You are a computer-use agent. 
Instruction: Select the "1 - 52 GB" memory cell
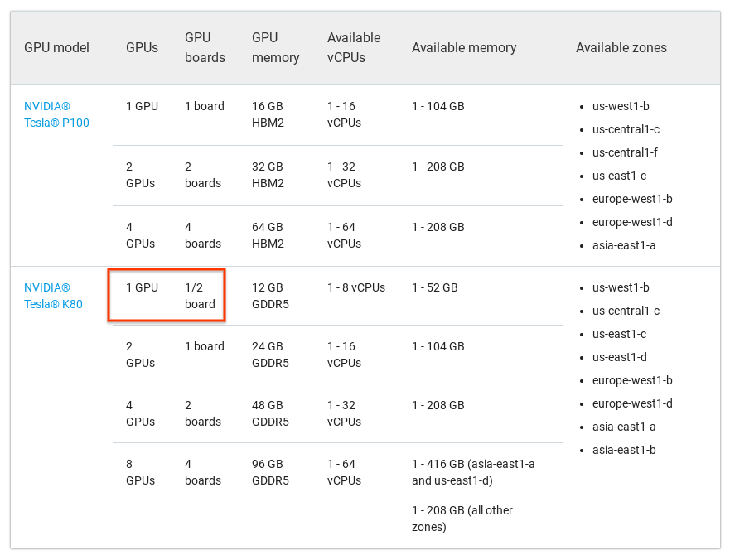[435, 287]
